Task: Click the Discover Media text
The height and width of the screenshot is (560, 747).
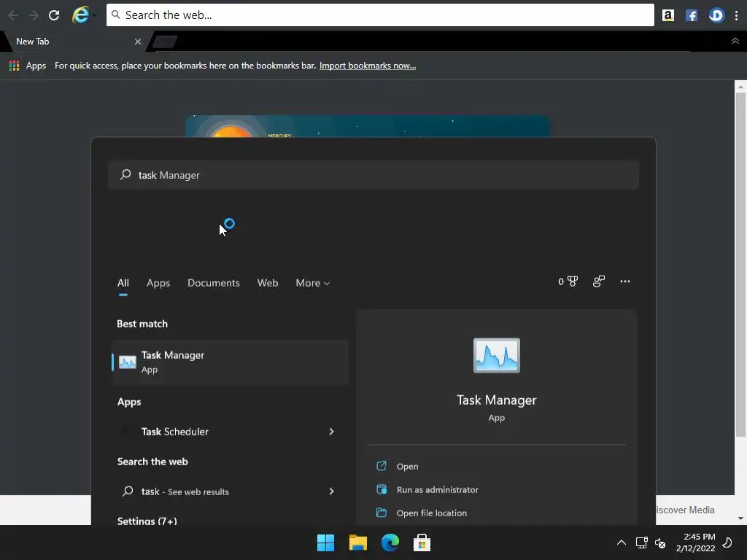Action: click(x=685, y=510)
